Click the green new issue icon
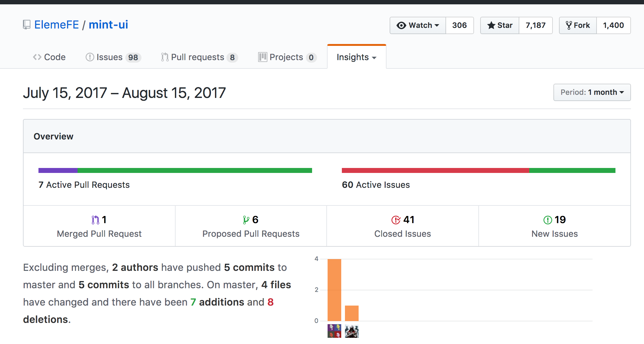Image resolution: width=644 pixels, height=344 pixels. [548, 220]
